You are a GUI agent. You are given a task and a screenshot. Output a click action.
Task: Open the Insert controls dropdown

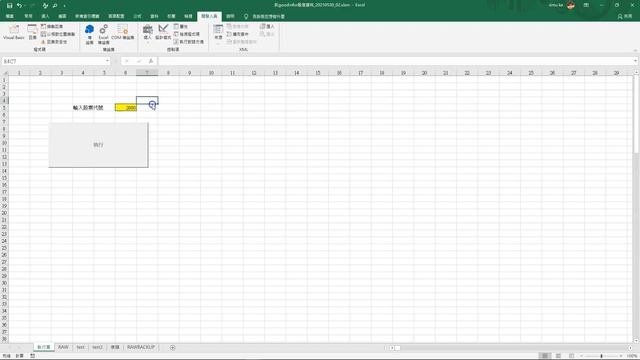[148, 33]
